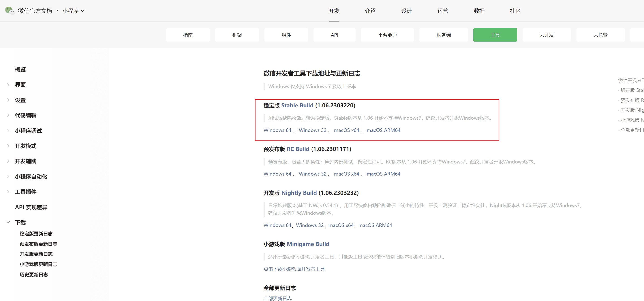The width and height of the screenshot is (644, 301).
Task: Open the 平台能力 sub-navigation button
Action: (x=388, y=35)
